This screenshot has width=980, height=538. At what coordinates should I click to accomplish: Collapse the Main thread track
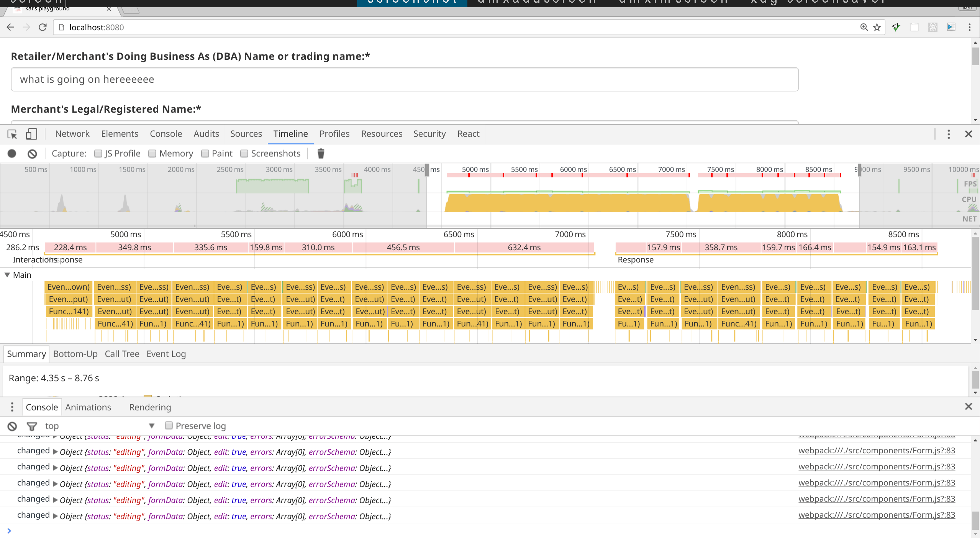pos(7,275)
